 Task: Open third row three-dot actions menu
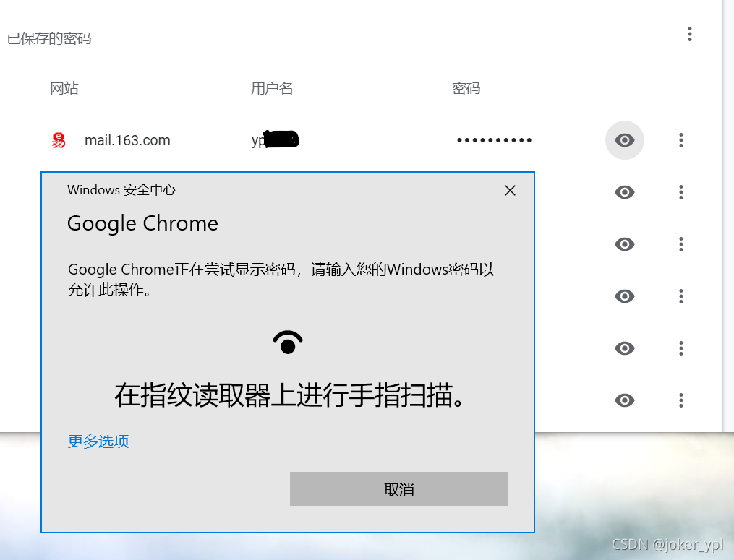(x=681, y=244)
